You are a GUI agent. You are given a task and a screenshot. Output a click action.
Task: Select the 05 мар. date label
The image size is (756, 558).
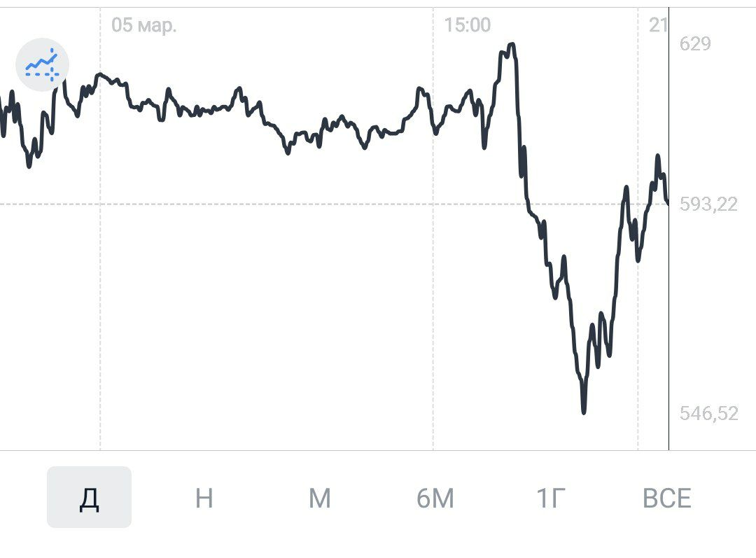tap(145, 23)
